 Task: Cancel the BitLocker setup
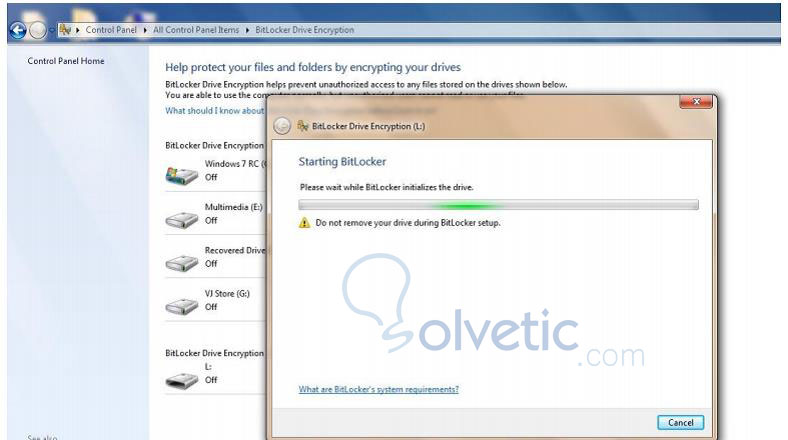[680, 422]
